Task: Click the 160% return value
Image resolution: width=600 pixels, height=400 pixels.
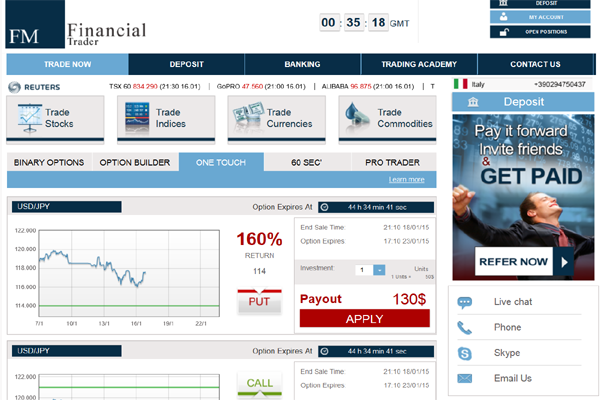Action: [x=259, y=239]
